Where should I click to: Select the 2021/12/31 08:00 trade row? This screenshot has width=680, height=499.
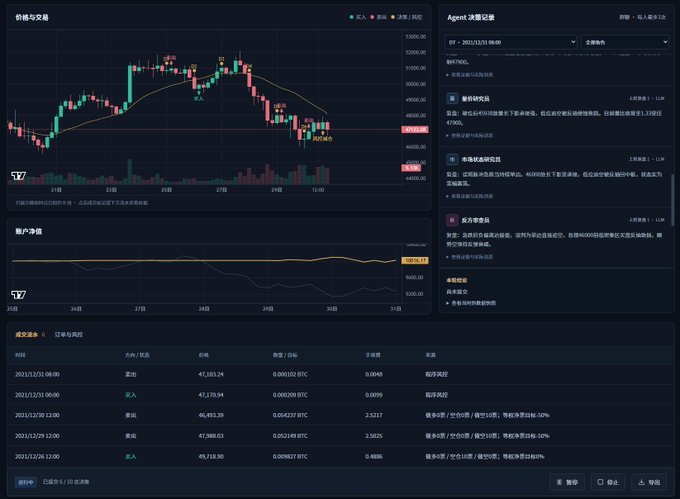(x=340, y=374)
